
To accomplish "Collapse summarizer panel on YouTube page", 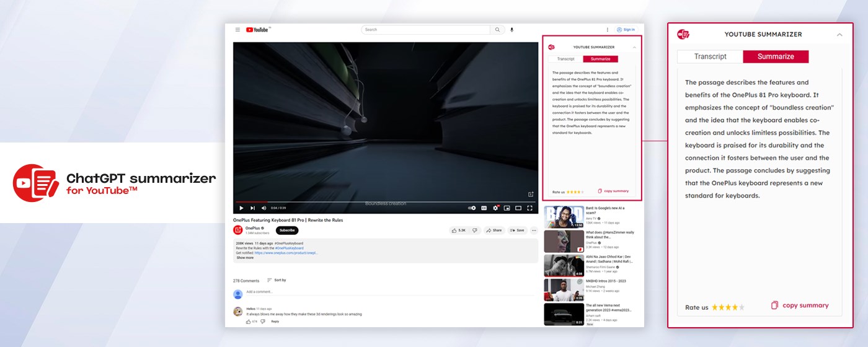I will click(x=634, y=47).
